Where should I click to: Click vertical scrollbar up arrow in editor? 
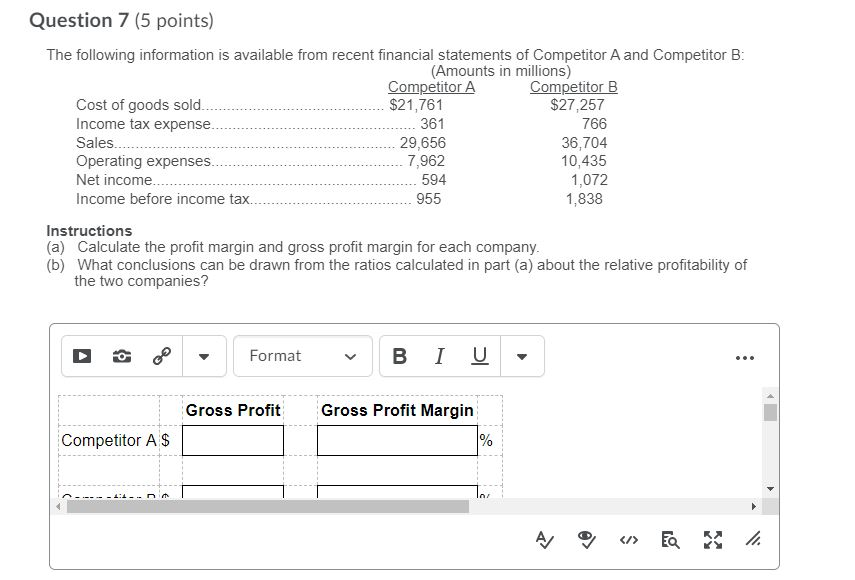[x=770, y=396]
